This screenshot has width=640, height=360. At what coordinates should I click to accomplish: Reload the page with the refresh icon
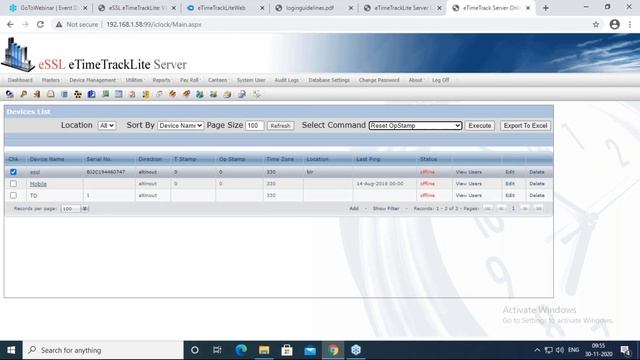(40, 24)
